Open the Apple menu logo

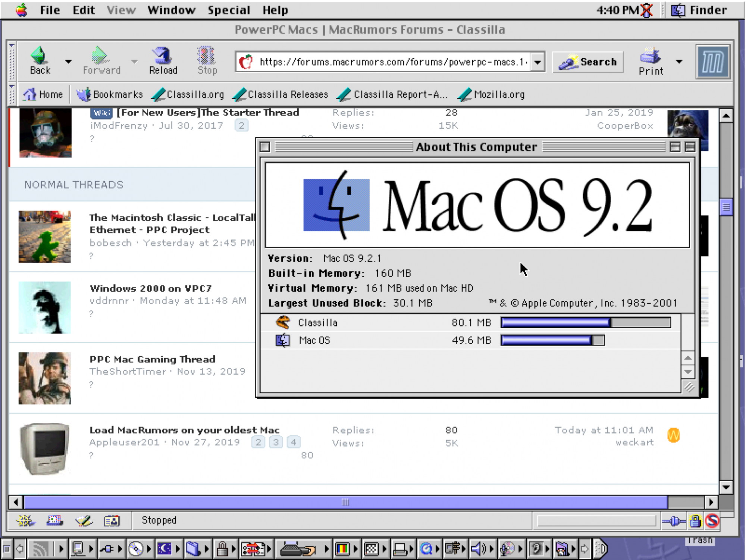(22, 10)
